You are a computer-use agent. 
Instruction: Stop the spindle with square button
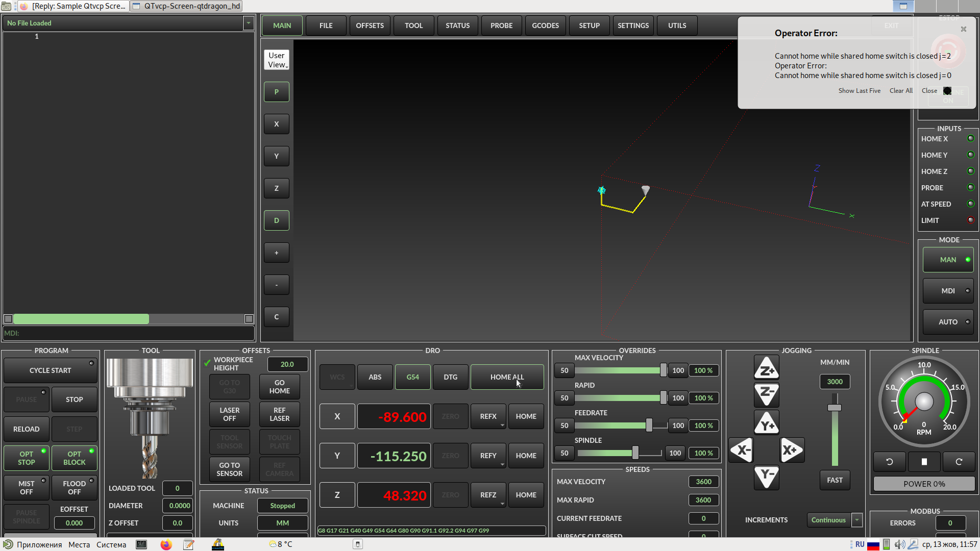(924, 462)
